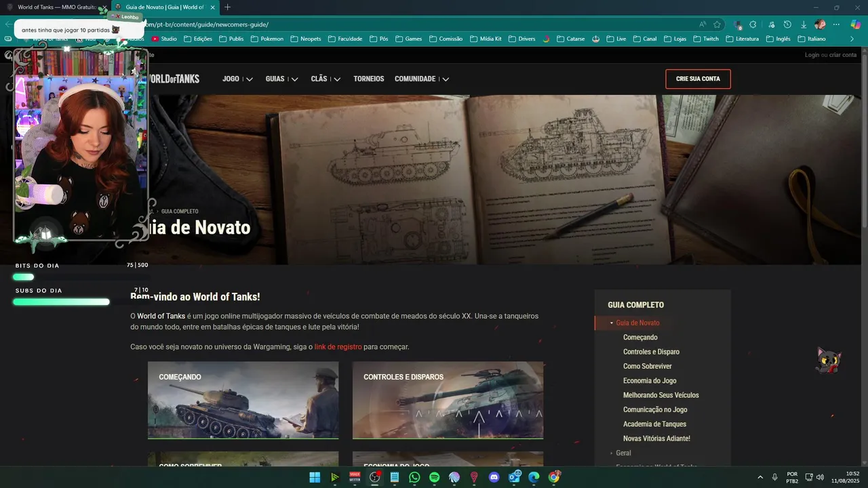This screenshot has height=488, width=868.
Task: Open the CONTROLES E DISPAROS guide card
Action: coord(448,400)
